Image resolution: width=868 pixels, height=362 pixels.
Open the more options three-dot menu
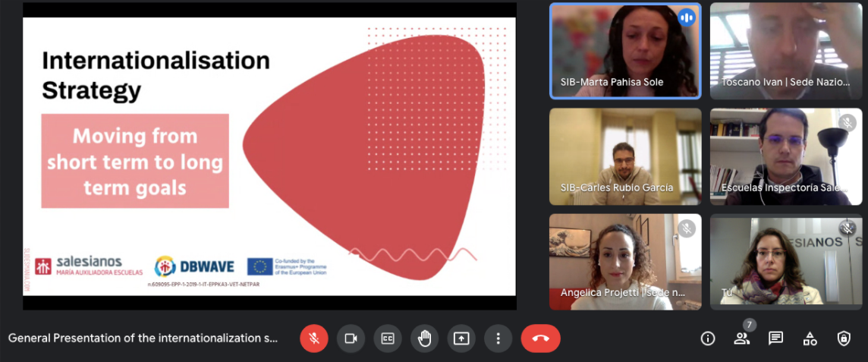tap(498, 338)
